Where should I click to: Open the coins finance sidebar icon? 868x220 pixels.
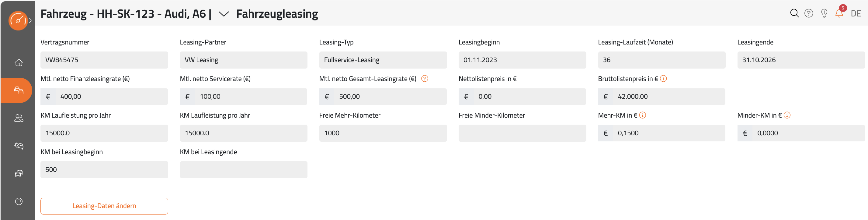[19, 173]
